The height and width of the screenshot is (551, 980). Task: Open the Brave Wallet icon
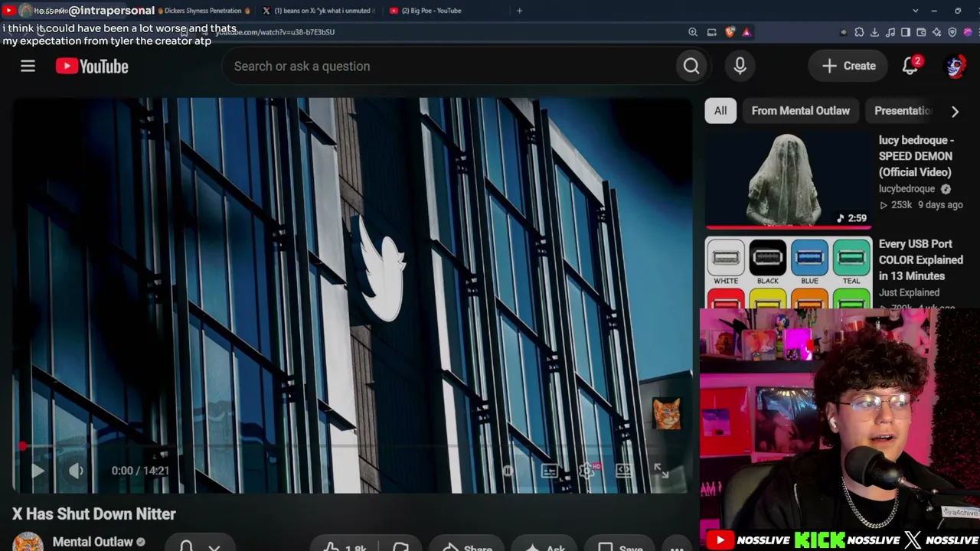921,32
